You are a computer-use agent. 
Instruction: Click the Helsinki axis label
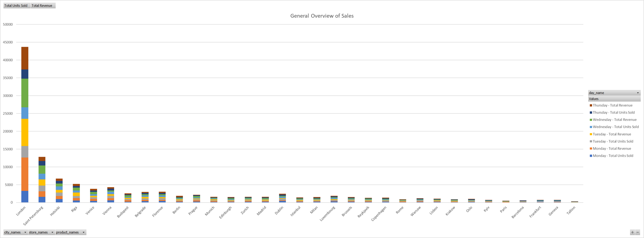[55, 211]
